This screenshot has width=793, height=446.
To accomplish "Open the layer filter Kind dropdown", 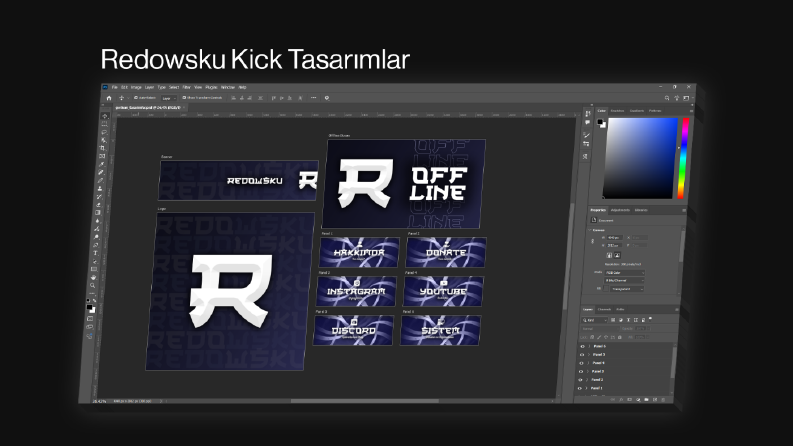I will tap(594, 320).
